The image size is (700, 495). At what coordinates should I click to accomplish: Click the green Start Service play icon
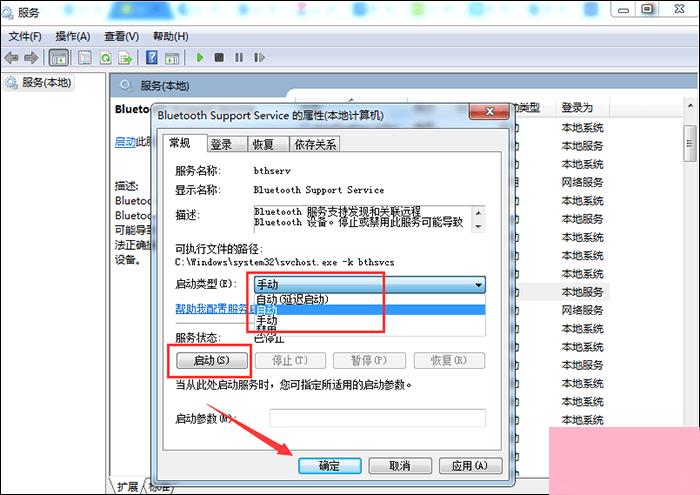pyautogui.click(x=200, y=58)
